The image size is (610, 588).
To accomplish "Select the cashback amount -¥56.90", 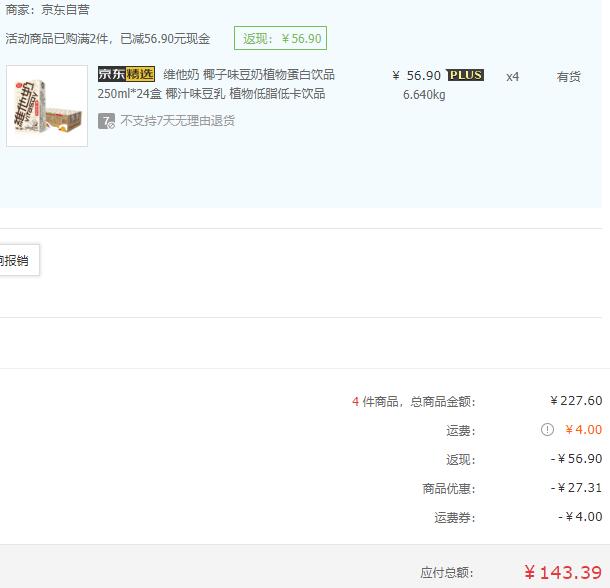I will click(577, 459).
